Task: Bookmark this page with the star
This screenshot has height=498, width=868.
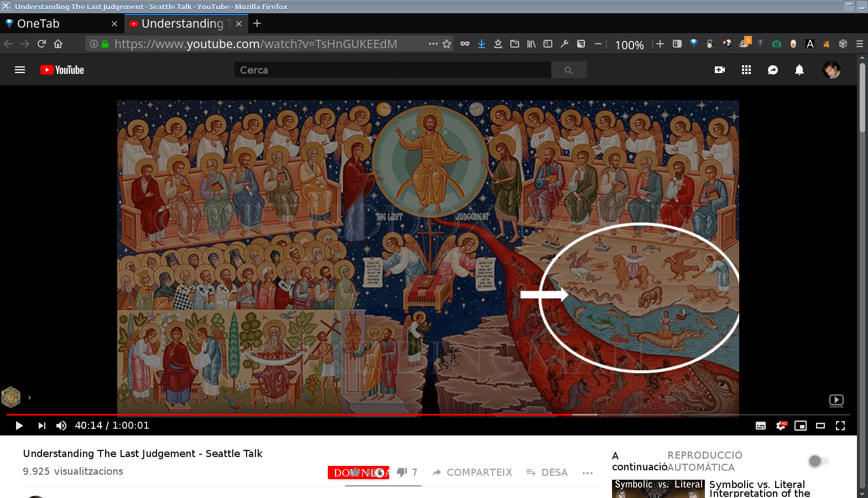Action: coord(447,44)
